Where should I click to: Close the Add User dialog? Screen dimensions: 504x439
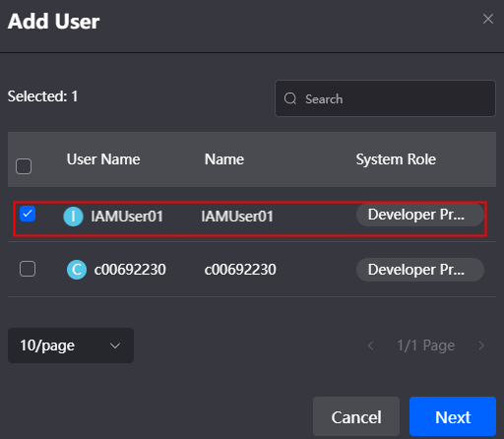pyautogui.click(x=488, y=19)
